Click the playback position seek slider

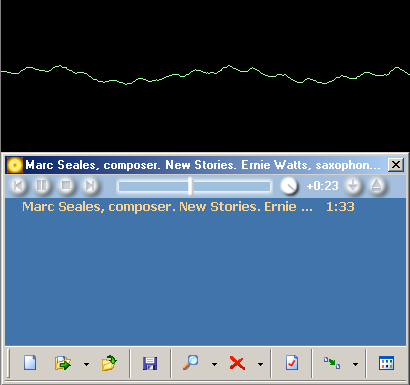click(x=194, y=186)
